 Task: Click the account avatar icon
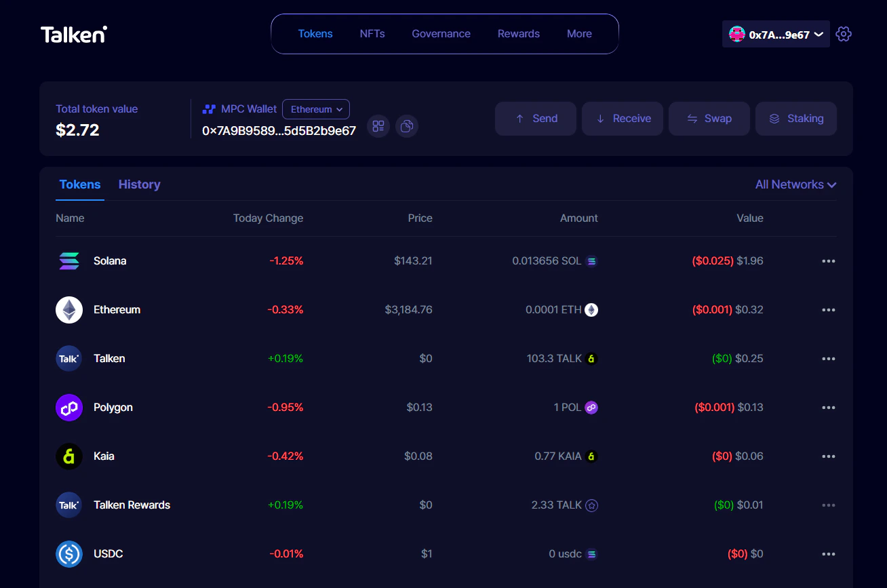pos(737,34)
